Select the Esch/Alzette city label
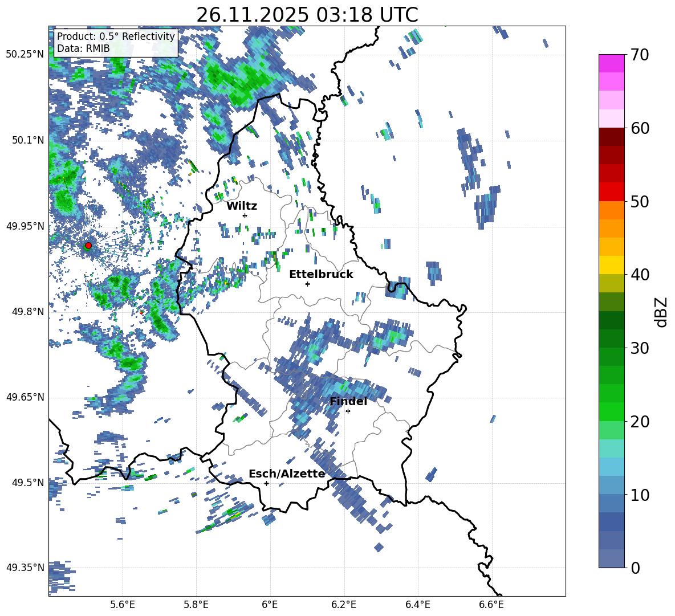This screenshot has width=675, height=616. point(287,474)
